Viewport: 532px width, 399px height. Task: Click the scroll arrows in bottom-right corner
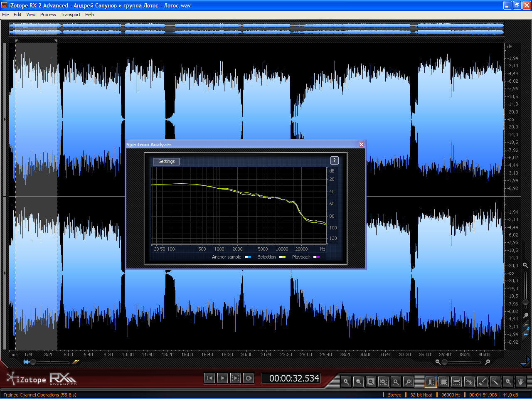point(526,362)
